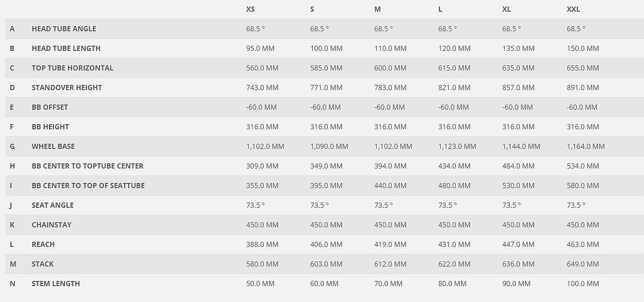
Task: Click the 95.0 MM head tube length value
Action: click(260, 49)
